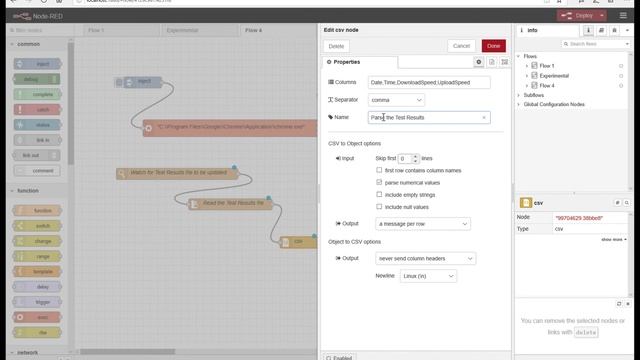Select the debug node in the palette

click(37, 79)
